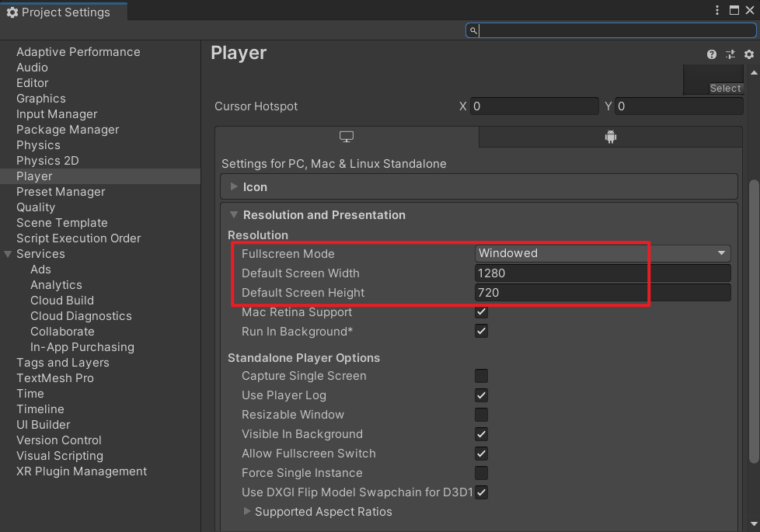Toggle Run In Background checkbox
The image size is (760, 532).
point(481,332)
